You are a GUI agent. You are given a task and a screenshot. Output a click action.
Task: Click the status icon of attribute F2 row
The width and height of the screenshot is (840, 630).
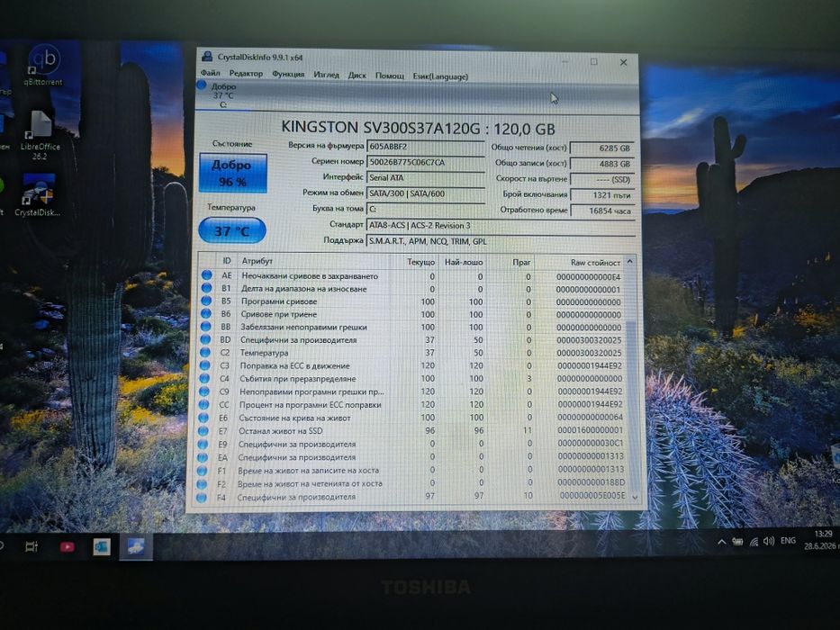tap(202, 484)
